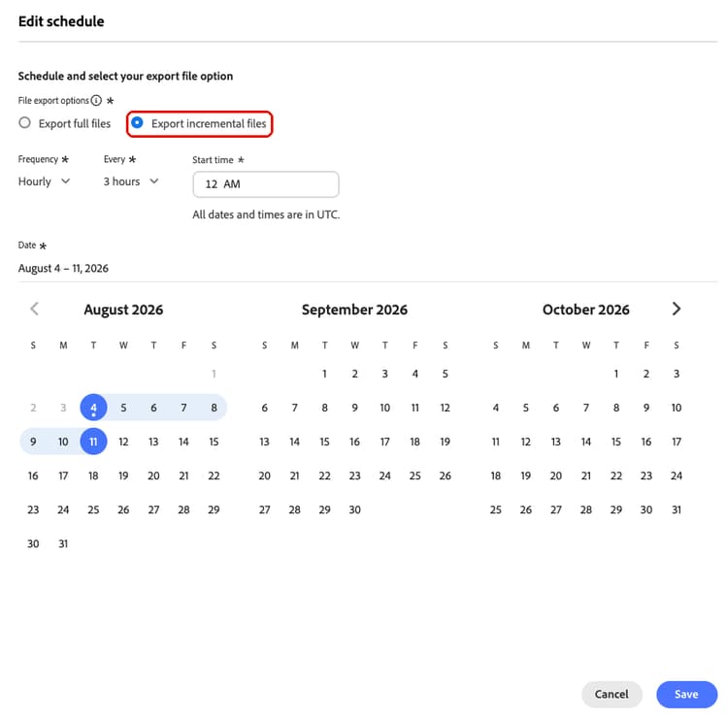Click the Cancel button

612,694
